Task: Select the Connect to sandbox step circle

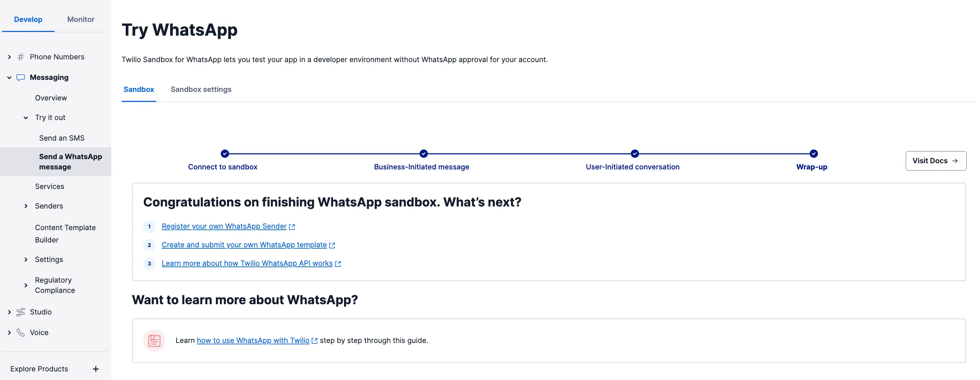Action: click(225, 154)
